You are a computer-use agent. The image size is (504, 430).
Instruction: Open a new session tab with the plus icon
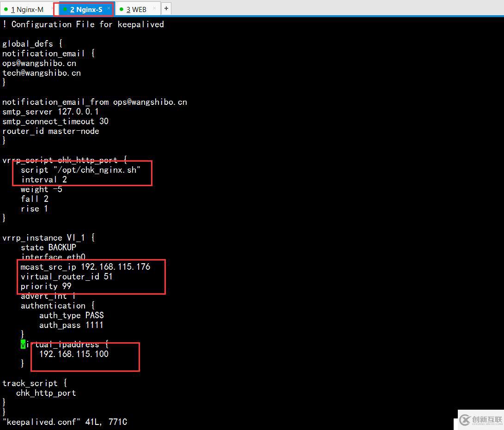point(166,8)
